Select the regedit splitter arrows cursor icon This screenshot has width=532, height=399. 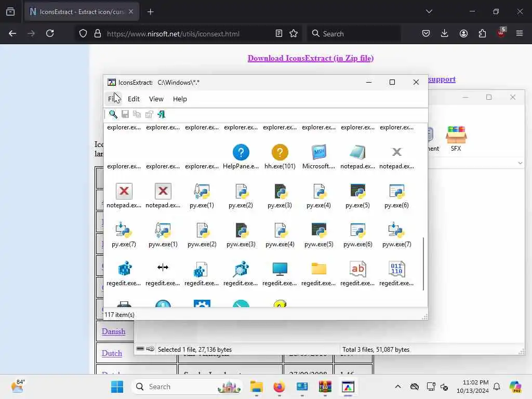pyautogui.click(x=163, y=268)
